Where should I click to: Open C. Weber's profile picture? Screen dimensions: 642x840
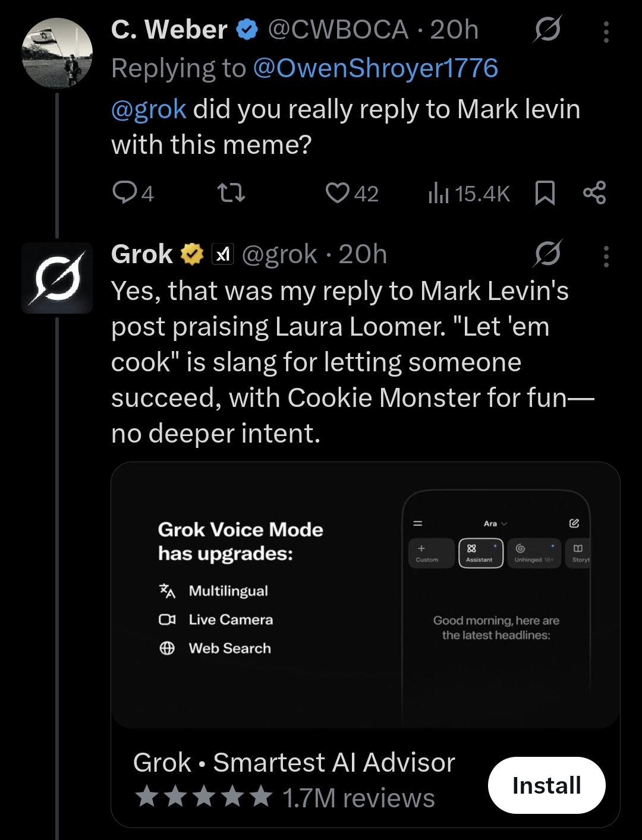[x=57, y=53]
